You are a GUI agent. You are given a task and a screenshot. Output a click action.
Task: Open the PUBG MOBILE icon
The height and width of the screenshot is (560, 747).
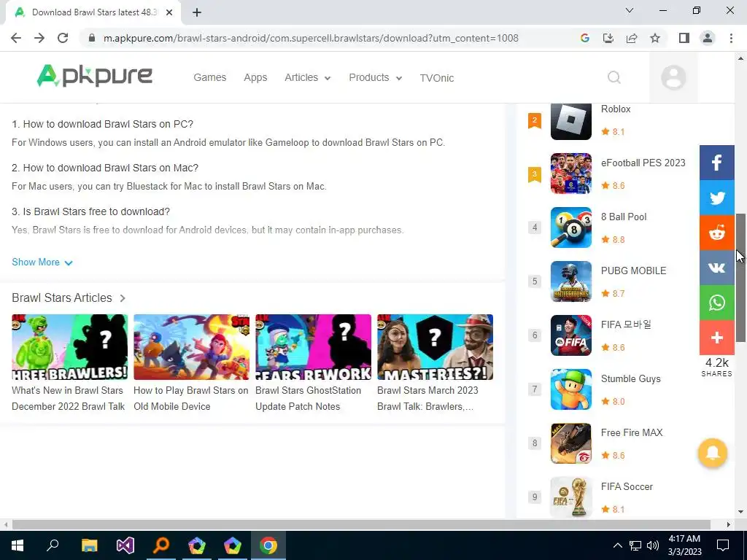coord(570,281)
